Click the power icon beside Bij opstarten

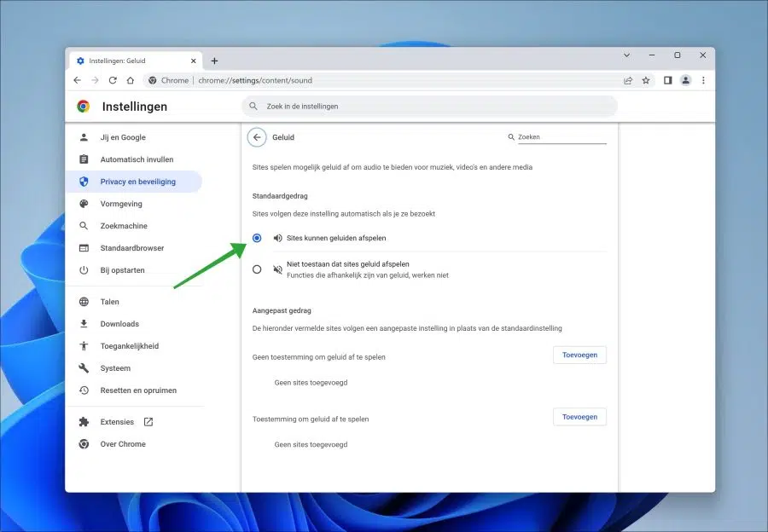pos(84,270)
